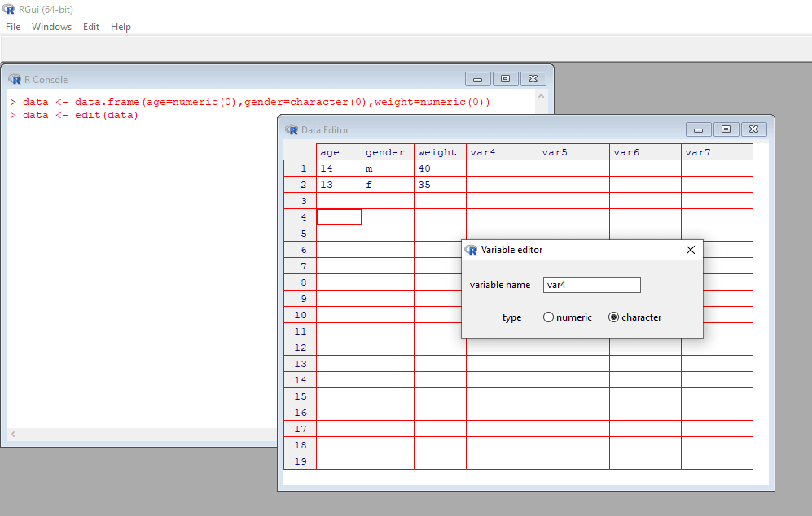Select the character type radio button
Viewport: 812px width, 516px height.
(x=613, y=317)
